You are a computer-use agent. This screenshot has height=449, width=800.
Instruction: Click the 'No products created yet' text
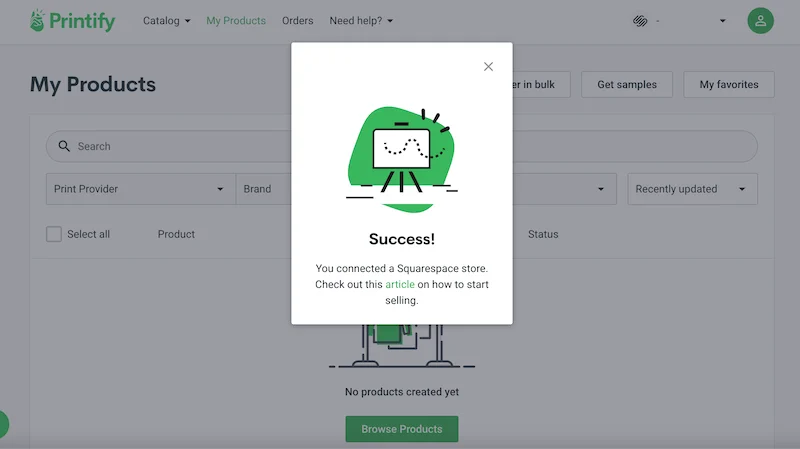tap(402, 392)
